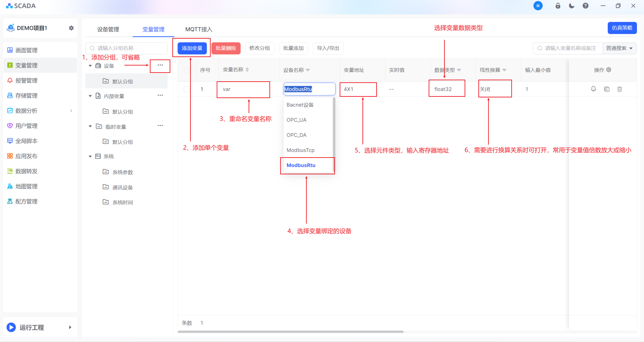This screenshot has height=342, width=644.
Task: Click the project settings gear icon
Action: click(71, 28)
